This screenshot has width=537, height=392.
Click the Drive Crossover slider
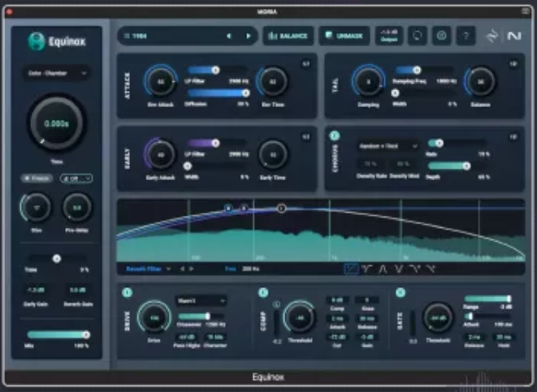(201, 316)
